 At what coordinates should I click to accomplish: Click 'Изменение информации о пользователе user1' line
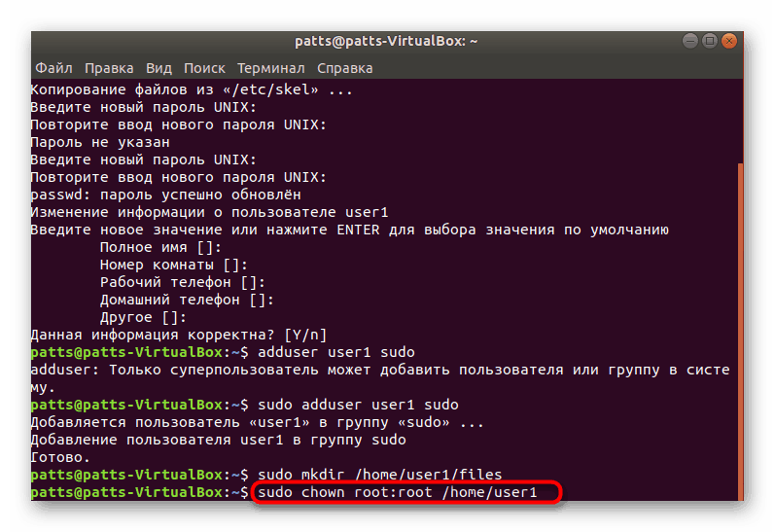210,213
